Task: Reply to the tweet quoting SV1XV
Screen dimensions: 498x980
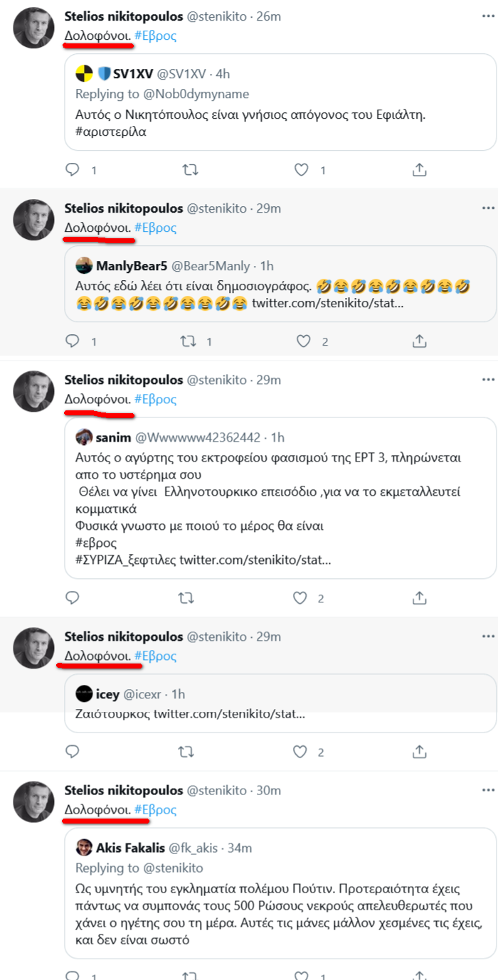Action: click(x=72, y=170)
